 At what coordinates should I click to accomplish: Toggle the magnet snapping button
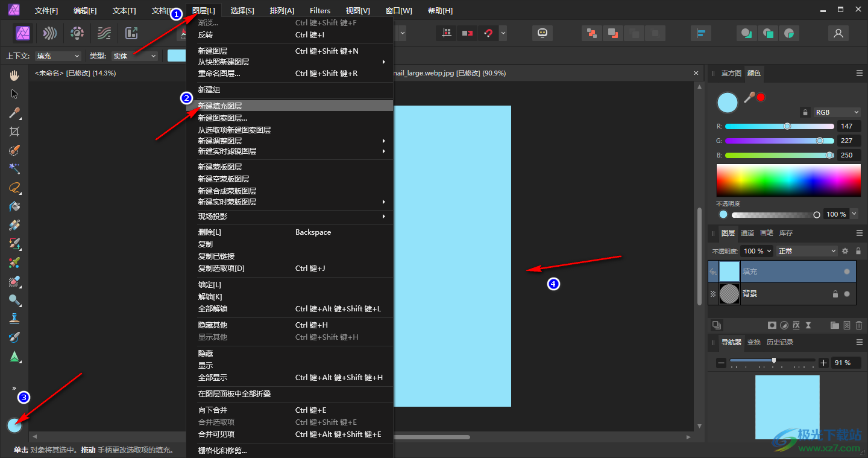[x=488, y=33]
